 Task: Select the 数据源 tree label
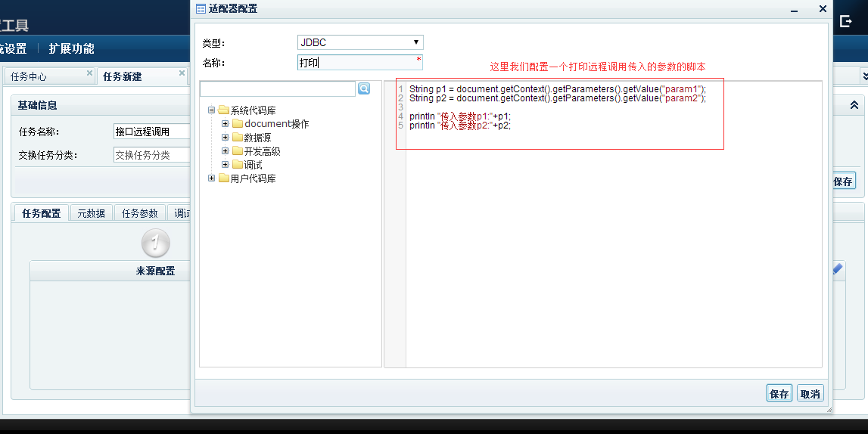click(257, 138)
